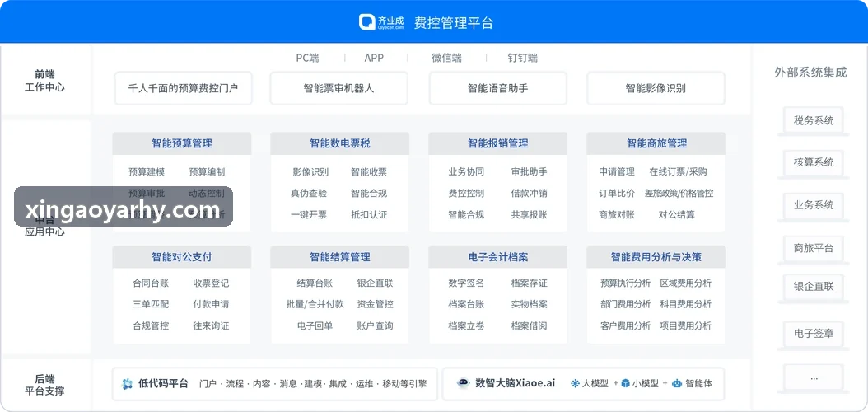Click the Qiyecen 齐业成 logo in header
Image resolution: width=868 pixels, height=412 pixels.
pos(381,22)
